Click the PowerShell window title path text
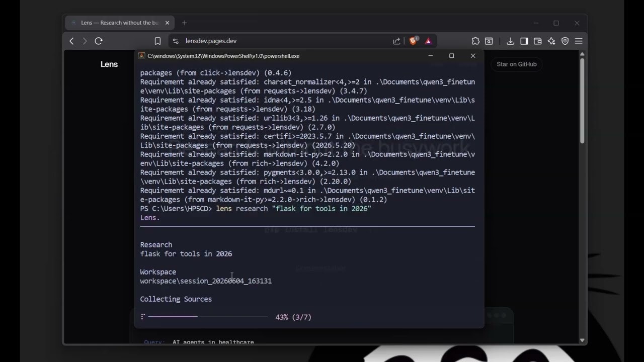This screenshot has width=644, height=362. 223,56
